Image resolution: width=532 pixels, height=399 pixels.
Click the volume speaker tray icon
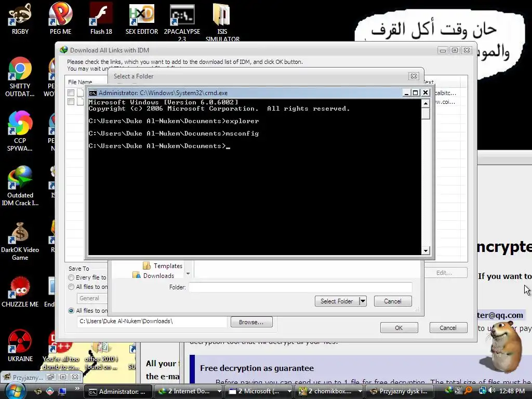(x=492, y=391)
